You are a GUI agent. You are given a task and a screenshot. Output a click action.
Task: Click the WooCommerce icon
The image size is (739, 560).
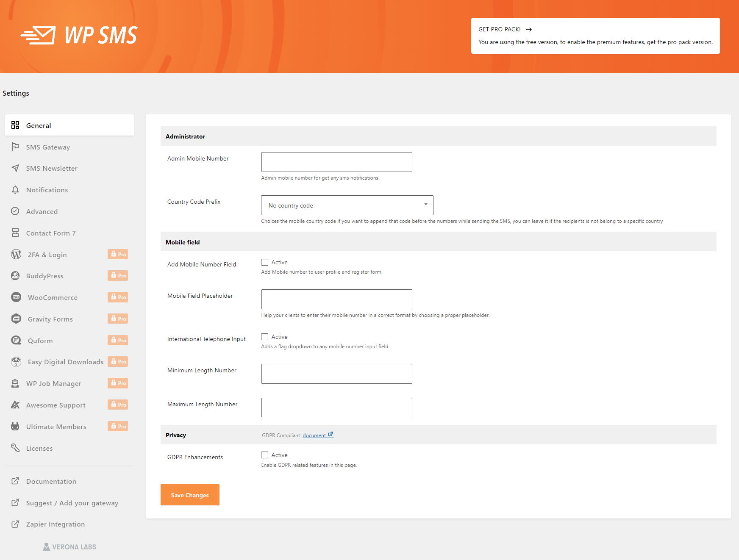[16, 297]
